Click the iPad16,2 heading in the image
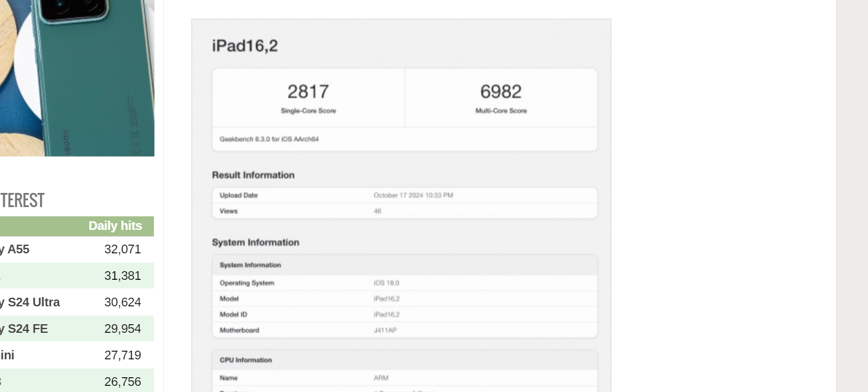The image size is (868, 392). tap(245, 46)
